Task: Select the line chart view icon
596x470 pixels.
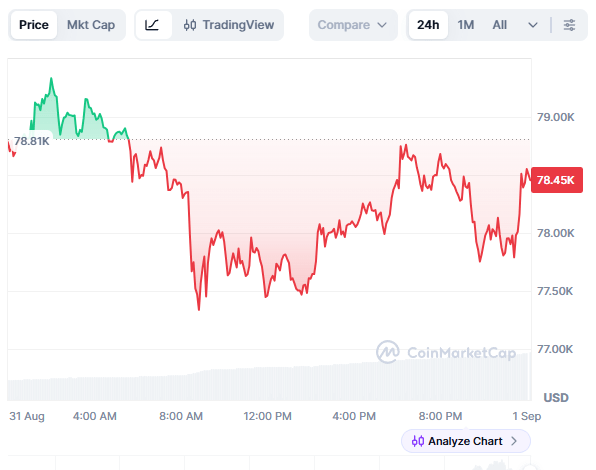Action: [x=152, y=25]
